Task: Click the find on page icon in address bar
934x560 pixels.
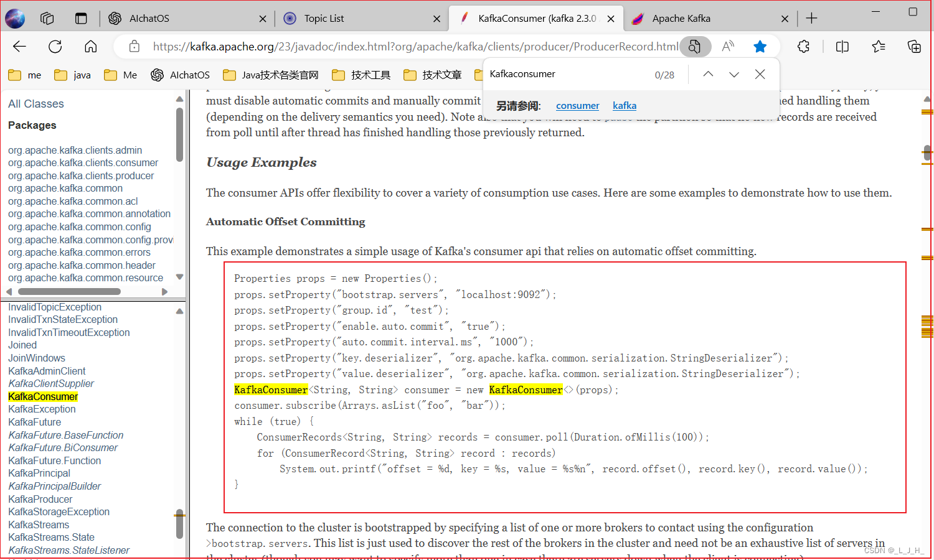Action: point(695,47)
